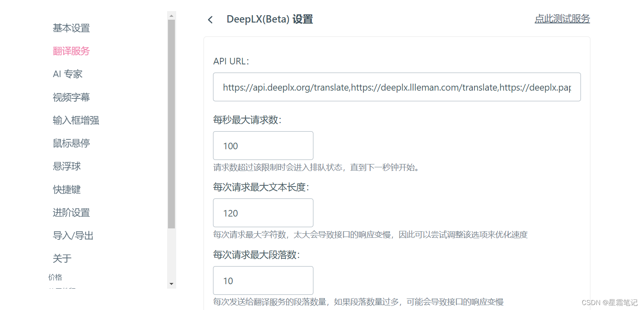Click the sidebar scrollbar down arrow

[171, 284]
